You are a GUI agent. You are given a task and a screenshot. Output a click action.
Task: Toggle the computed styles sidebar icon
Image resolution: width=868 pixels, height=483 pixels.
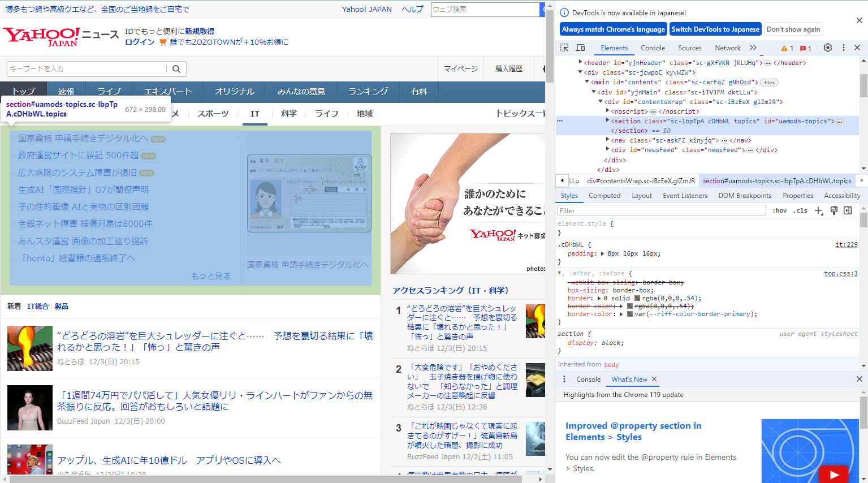tap(848, 210)
